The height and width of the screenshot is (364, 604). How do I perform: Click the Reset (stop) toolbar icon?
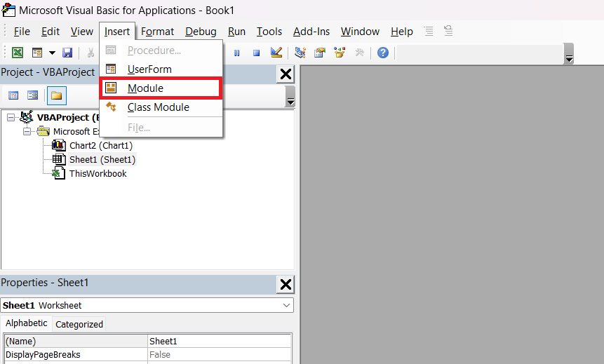[256, 53]
